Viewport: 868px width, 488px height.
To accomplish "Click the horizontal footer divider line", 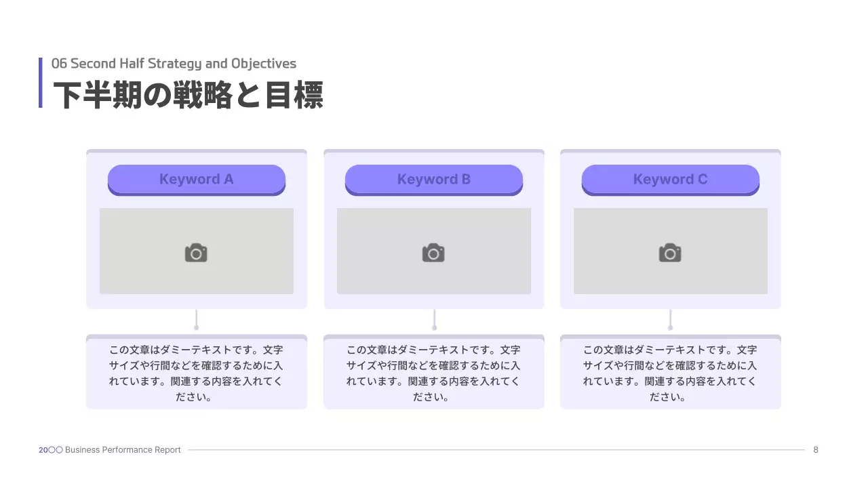I will click(495, 450).
